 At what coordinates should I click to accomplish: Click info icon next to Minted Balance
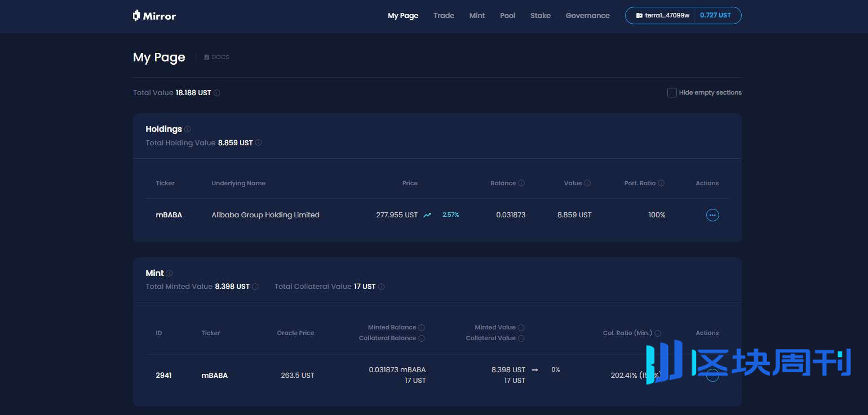(422, 328)
